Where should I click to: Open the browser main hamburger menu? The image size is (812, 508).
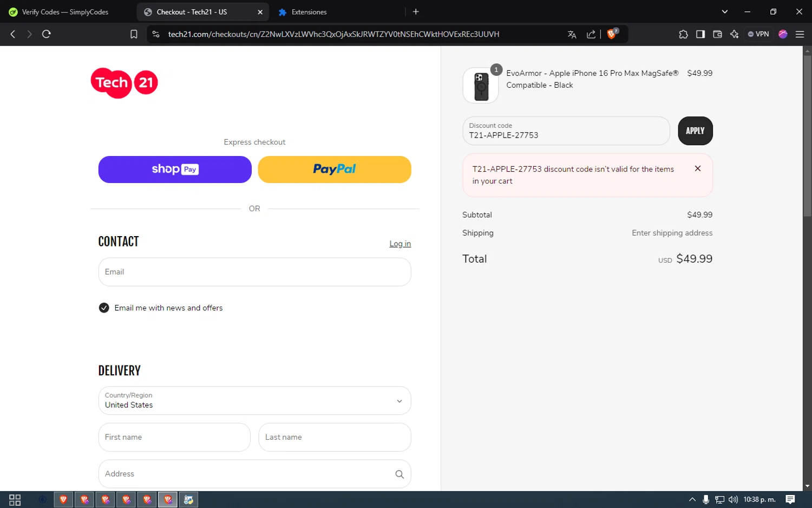coord(800,34)
